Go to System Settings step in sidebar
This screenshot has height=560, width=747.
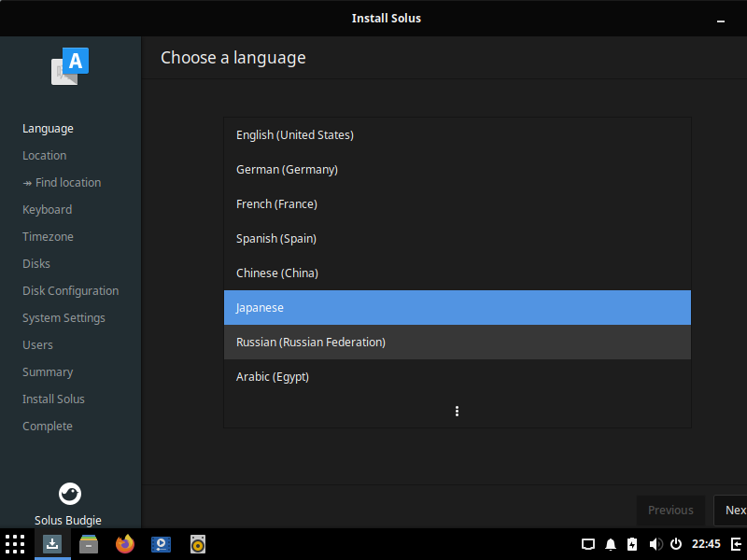click(x=63, y=318)
